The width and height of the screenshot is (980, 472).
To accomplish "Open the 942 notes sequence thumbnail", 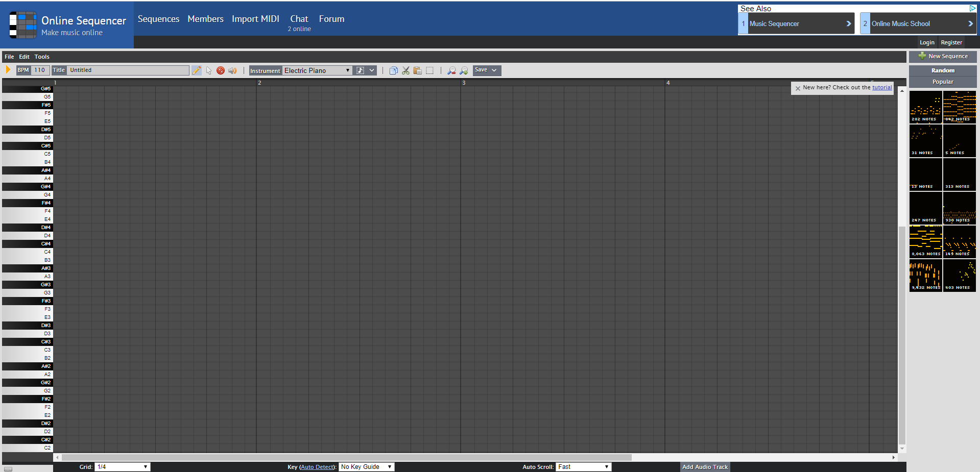I will (960, 107).
